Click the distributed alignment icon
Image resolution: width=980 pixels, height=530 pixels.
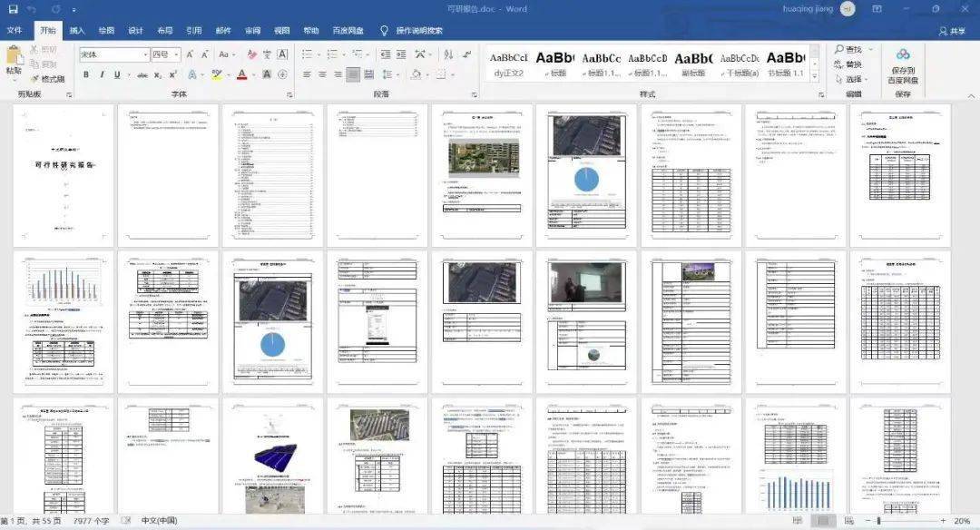point(368,74)
